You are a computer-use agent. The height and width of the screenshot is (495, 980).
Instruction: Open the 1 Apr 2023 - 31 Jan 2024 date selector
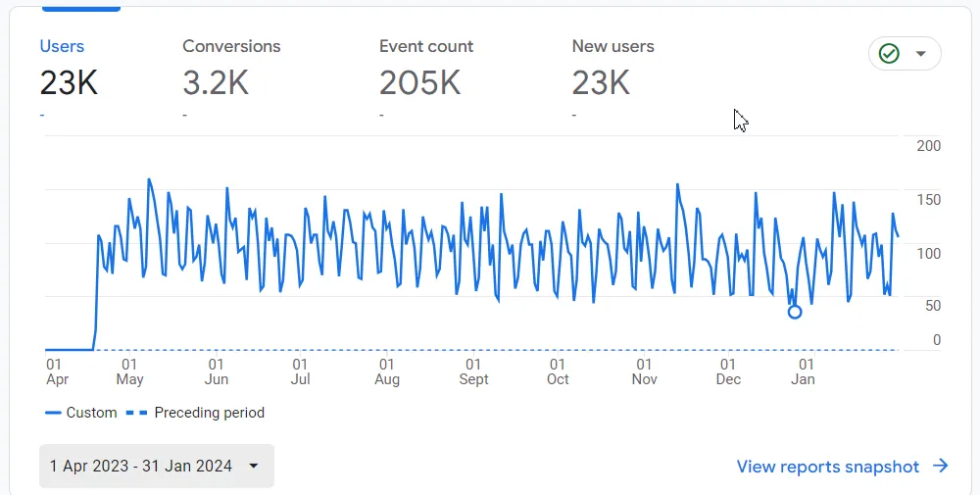141,466
